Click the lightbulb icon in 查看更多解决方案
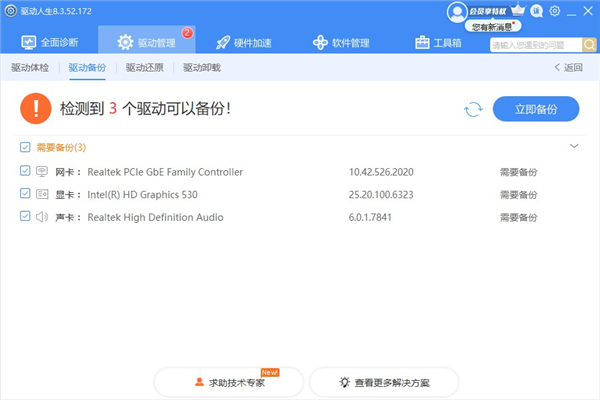Screen dimensions: 600x400 pos(344,382)
